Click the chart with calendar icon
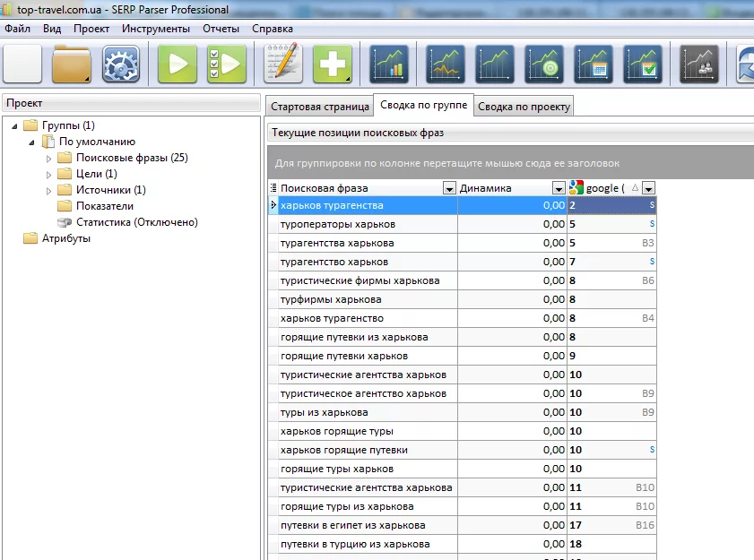This screenshot has height=560, width=754. [x=594, y=65]
